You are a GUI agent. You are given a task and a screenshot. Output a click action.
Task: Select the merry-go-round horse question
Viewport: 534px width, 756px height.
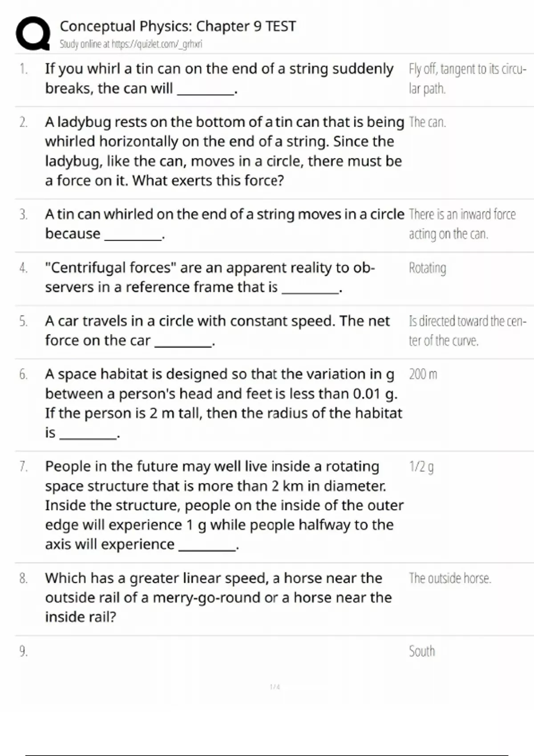218,597
